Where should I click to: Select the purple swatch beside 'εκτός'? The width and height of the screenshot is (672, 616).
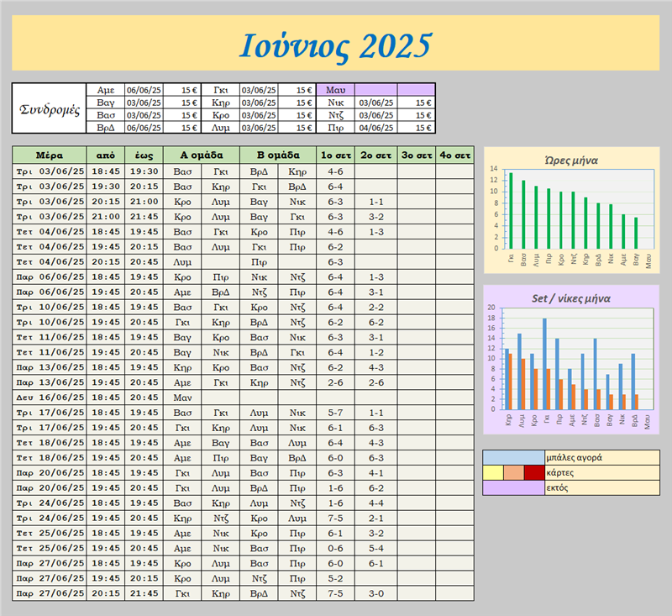pos(513,487)
